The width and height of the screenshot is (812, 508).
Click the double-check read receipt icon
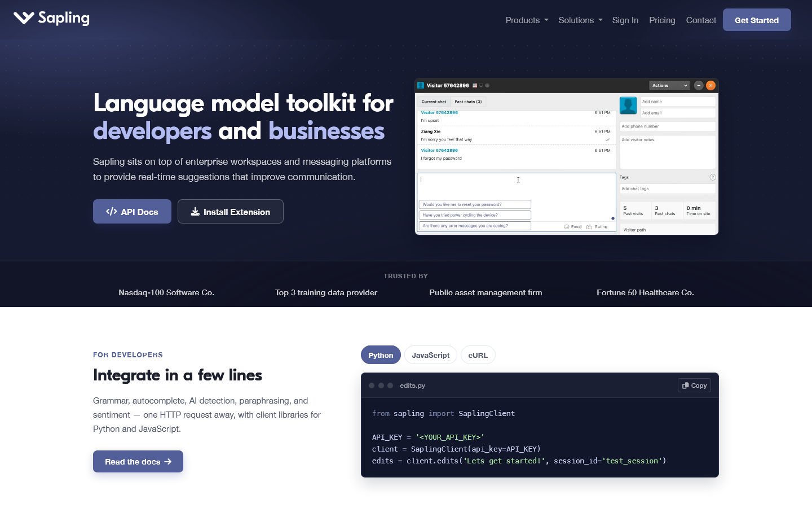click(x=607, y=139)
